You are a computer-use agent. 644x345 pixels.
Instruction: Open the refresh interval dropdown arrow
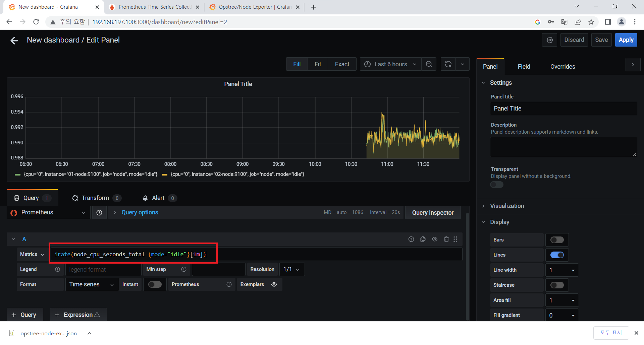463,64
